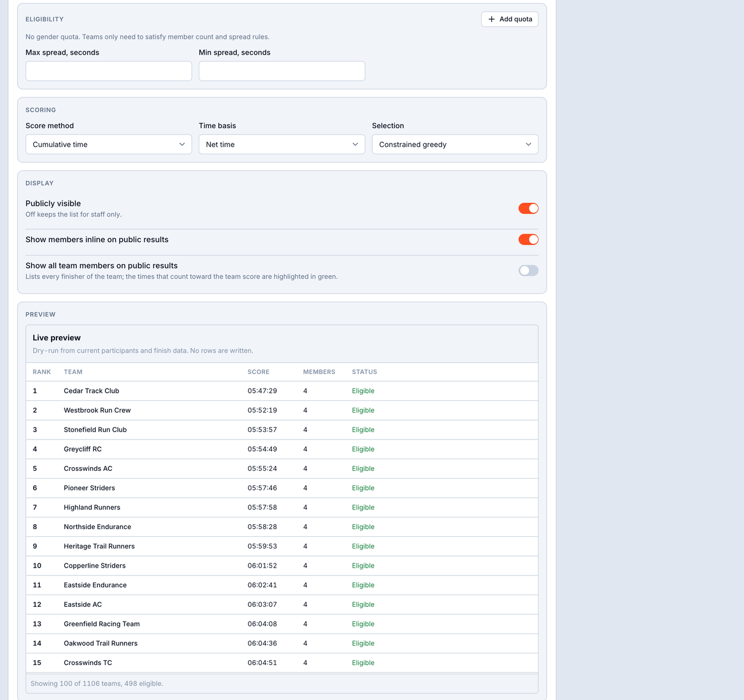Click the score 06:01:52

coord(263,566)
